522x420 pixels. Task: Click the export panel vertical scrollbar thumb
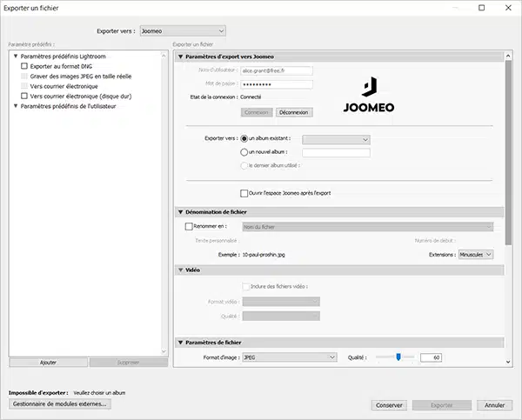pos(508,152)
